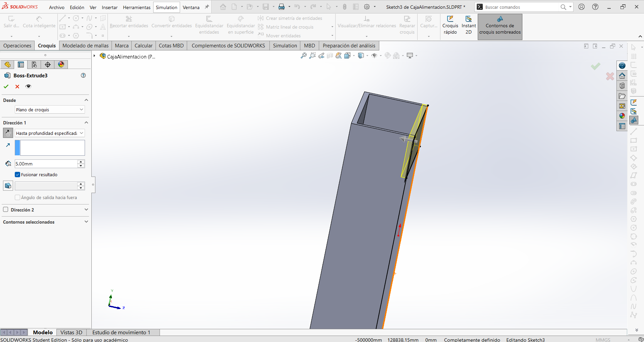Open user login account icon
Image resolution: width=644 pixels, height=342 pixels.
tap(582, 7)
